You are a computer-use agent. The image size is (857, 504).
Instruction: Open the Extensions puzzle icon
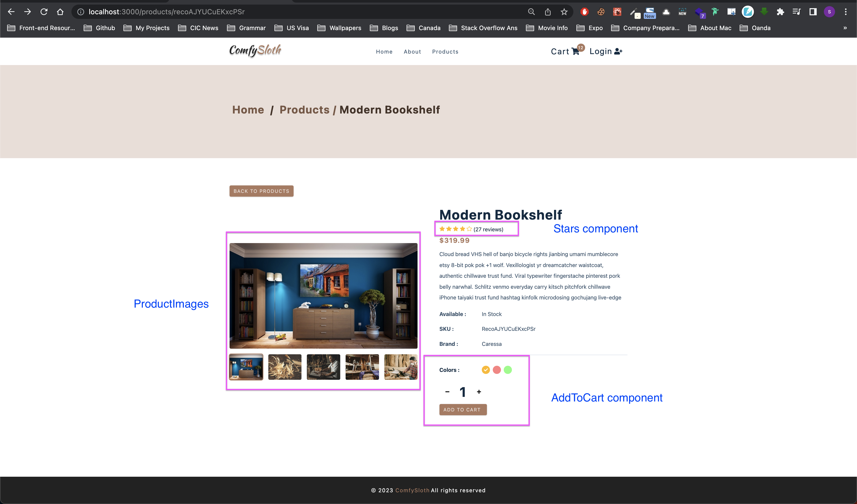pos(780,12)
